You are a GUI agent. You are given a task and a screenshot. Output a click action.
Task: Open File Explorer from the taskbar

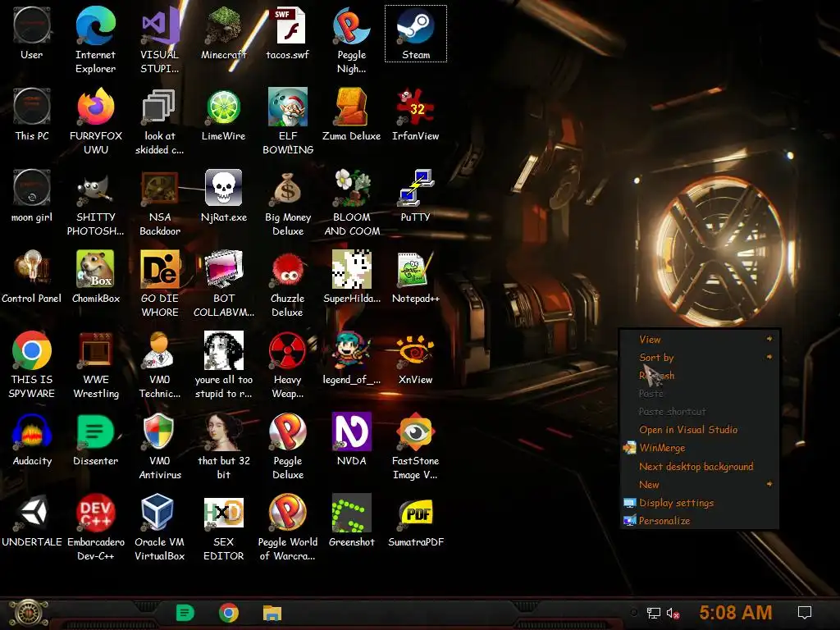(272, 613)
